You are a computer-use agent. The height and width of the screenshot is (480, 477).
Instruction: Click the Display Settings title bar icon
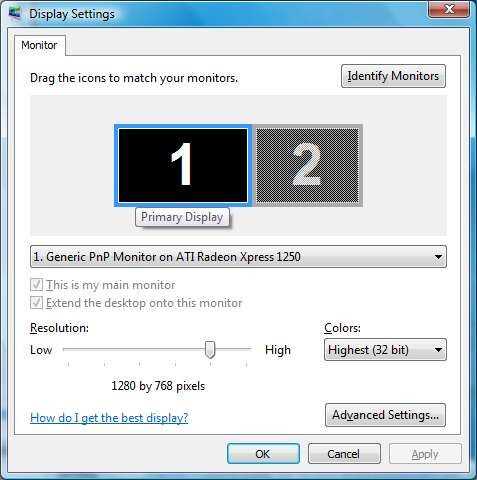click(x=15, y=14)
